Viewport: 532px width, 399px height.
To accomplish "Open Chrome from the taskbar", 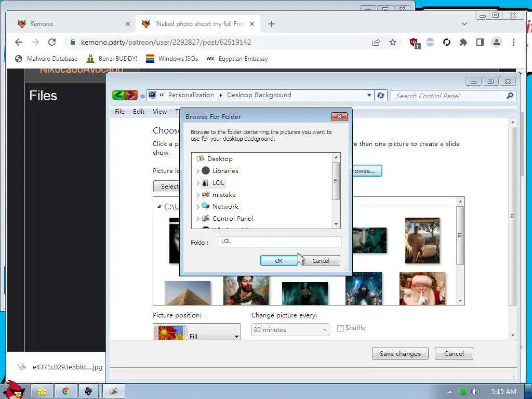I will [66, 391].
